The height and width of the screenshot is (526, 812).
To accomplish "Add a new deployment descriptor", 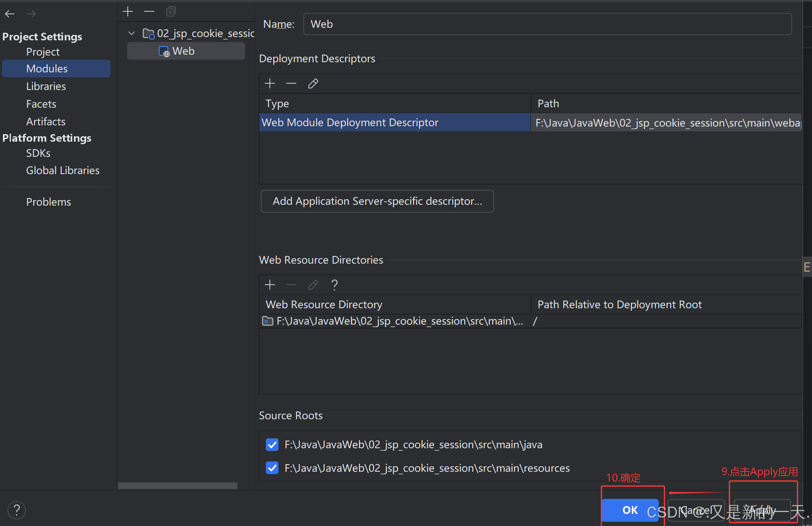I will [x=270, y=83].
